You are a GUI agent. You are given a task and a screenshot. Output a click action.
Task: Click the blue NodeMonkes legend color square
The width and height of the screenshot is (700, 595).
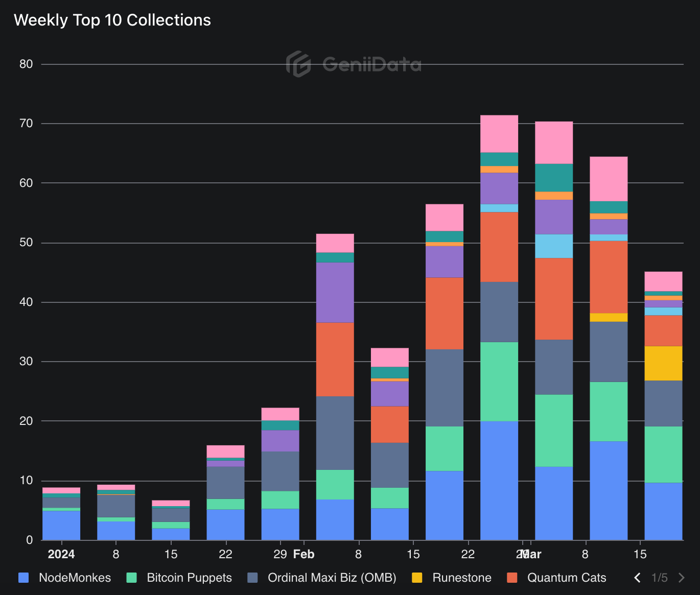click(24, 578)
